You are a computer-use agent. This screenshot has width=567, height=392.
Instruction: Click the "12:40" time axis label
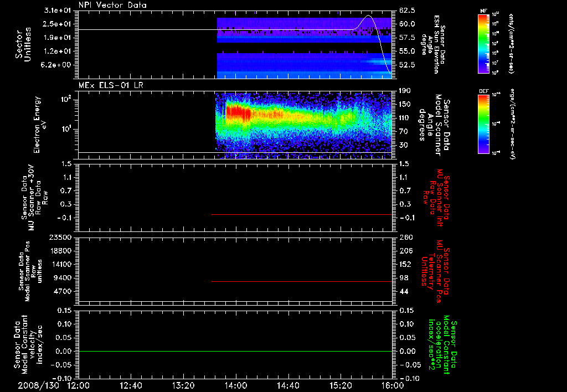pyautogui.click(x=131, y=385)
